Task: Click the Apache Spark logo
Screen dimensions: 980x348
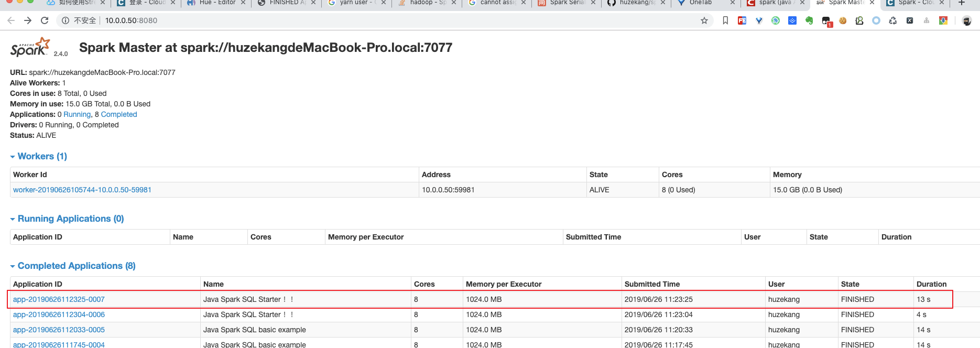Action: [x=31, y=47]
